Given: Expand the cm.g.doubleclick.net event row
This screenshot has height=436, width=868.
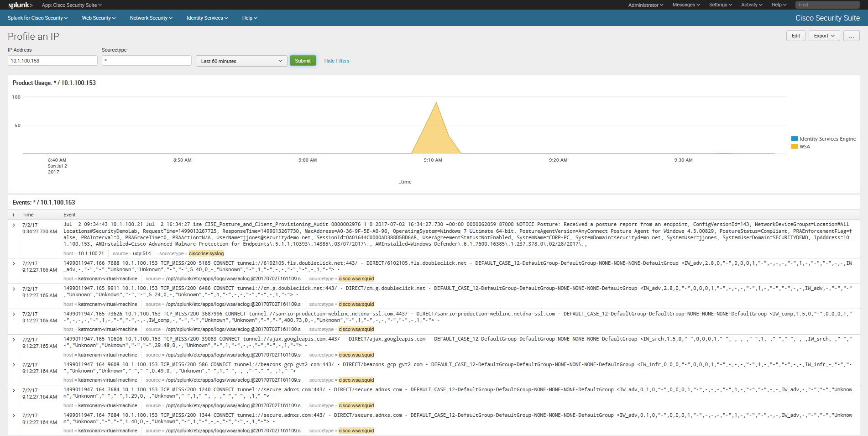Looking at the screenshot, I should [x=14, y=289].
